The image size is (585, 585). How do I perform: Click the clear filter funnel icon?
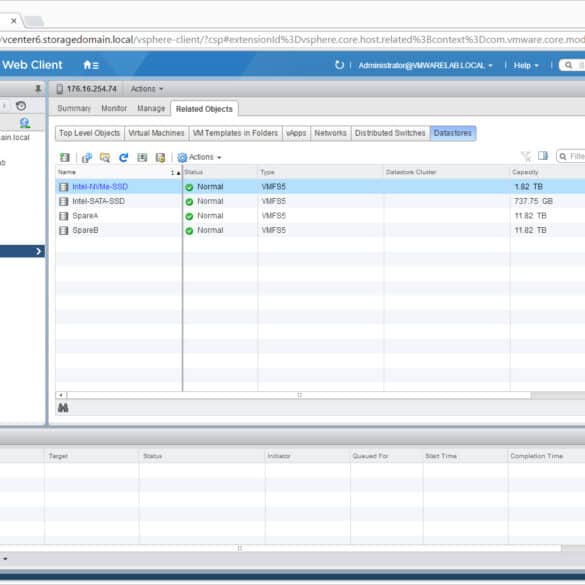[526, 156]
